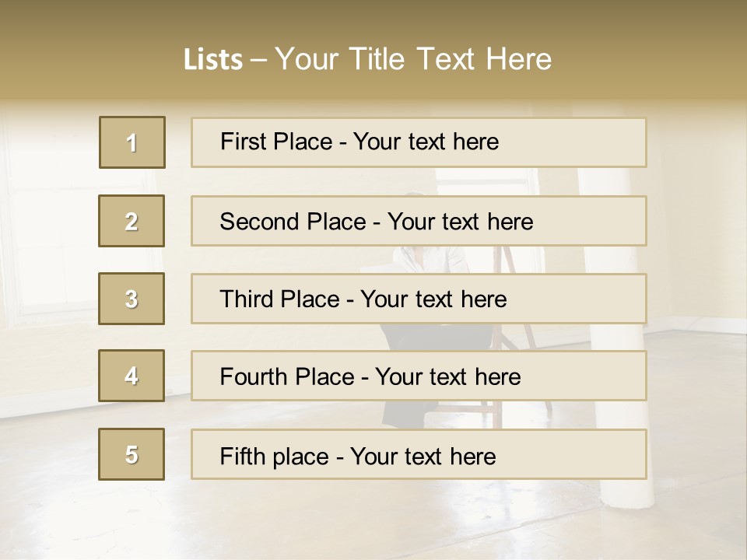Click the bold word Lists in title
The image size is (747, 560).
click(213, 60)
